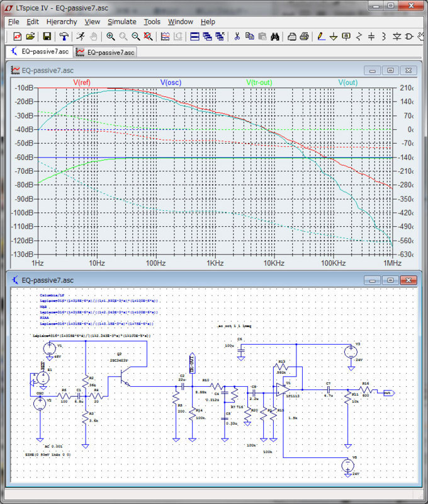Click the 1KHz label on frequency axis
This screenshot has height=504, width=428.
click(215, 263)
